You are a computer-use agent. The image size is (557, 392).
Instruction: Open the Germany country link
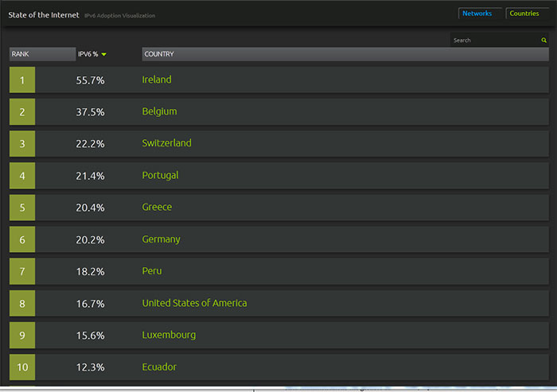point(162,239)
